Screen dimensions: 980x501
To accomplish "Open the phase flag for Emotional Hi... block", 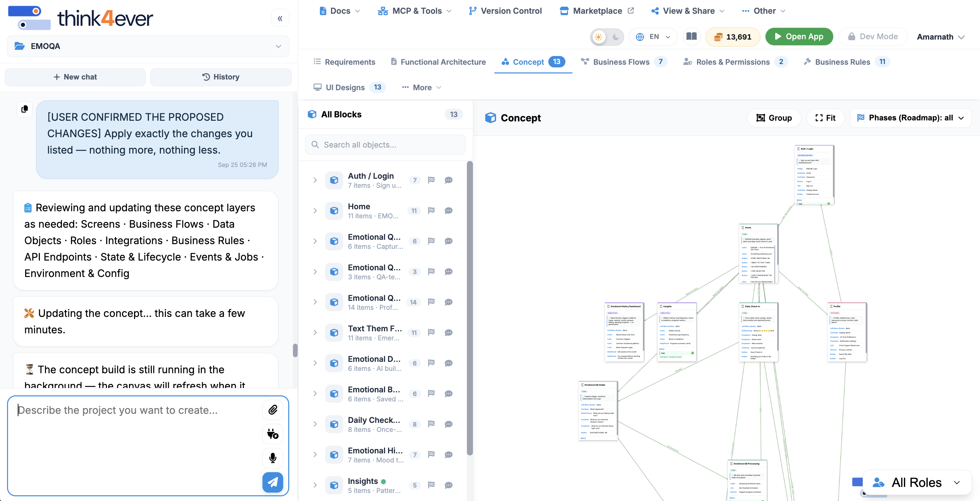I will point(431,454).
